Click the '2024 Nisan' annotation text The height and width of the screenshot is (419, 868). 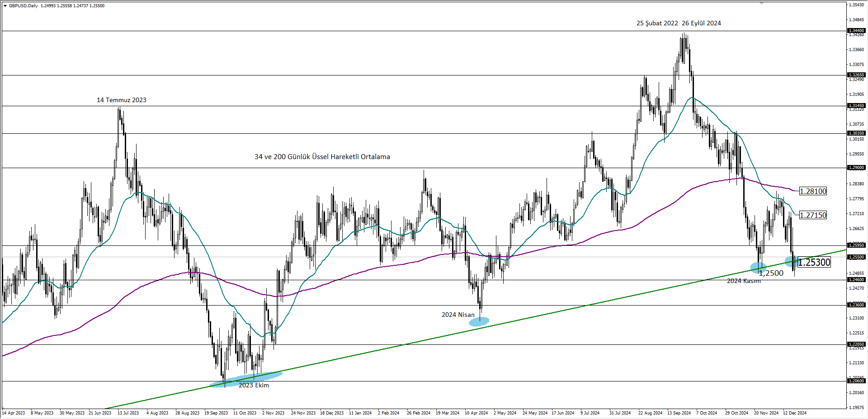(x=458, y=315)
